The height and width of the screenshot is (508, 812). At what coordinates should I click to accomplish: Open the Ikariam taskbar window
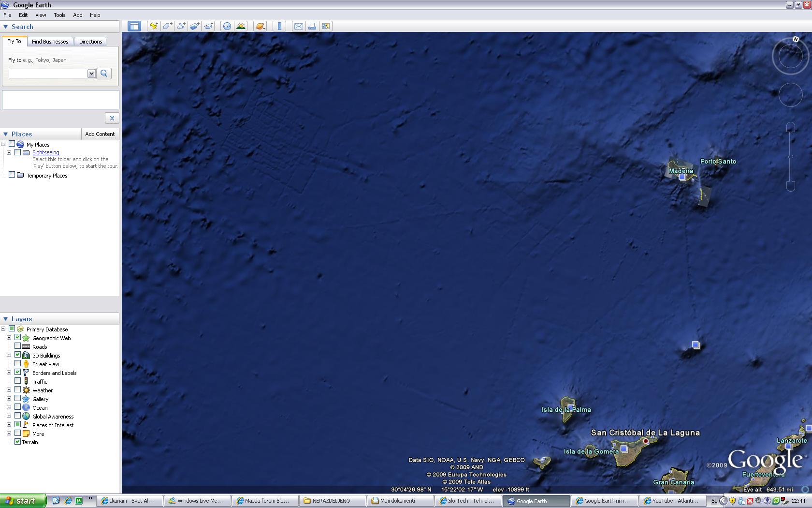coord(130,501)
